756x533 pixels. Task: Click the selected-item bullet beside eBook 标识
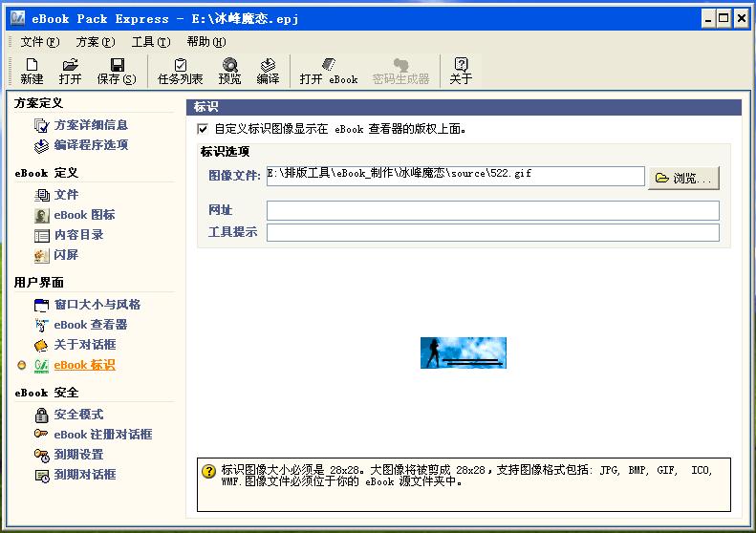21,365
